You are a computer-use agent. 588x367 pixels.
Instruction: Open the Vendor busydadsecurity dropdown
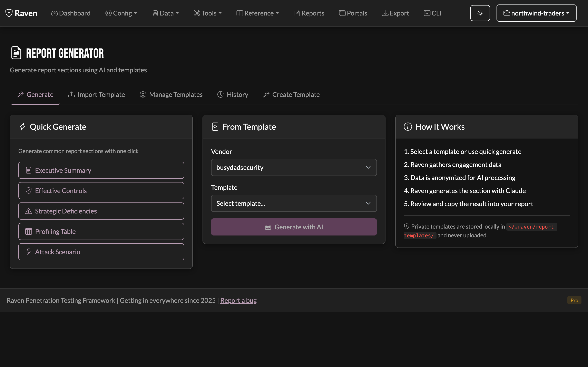coord(294,167)
